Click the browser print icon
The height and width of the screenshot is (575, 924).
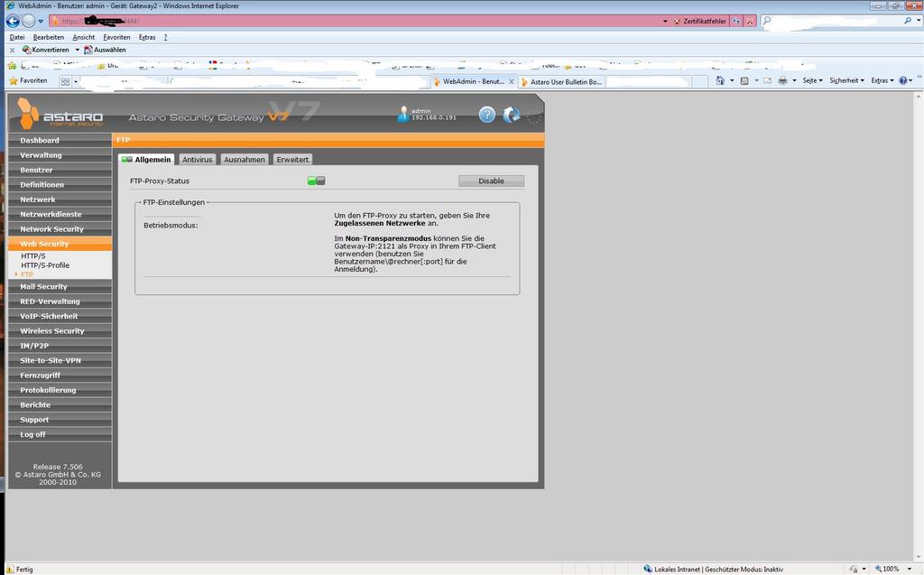(781, 80)
